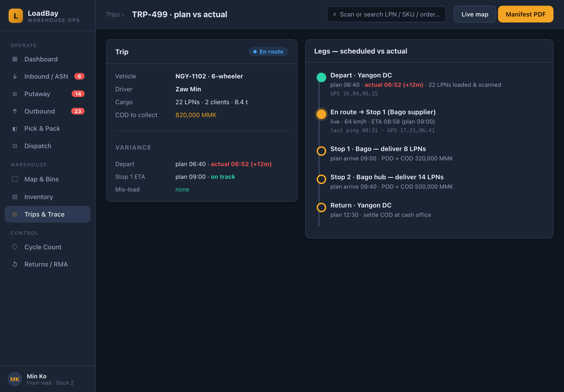Click the Inbound badge showing 6
Screen dimensions: 564x392
(79, 76)
